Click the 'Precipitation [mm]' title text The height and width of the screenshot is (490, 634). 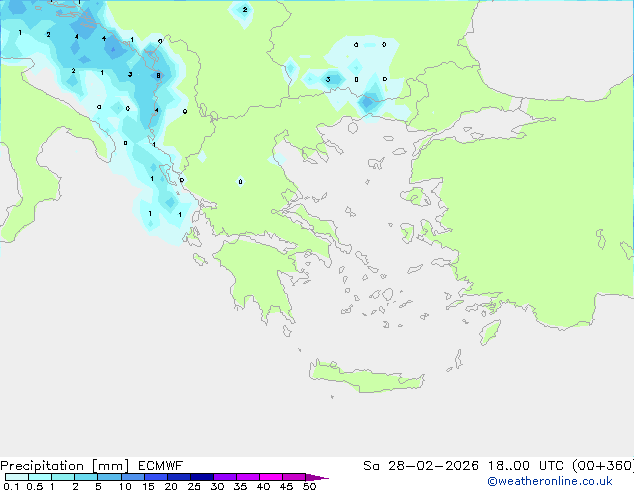click(x=65, y=466)
